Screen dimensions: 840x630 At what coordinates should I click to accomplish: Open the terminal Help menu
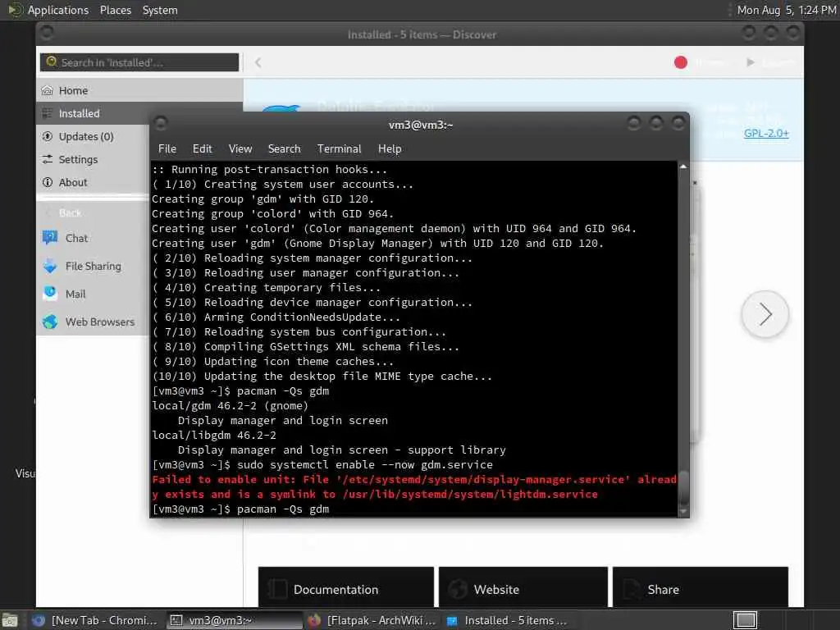coord(390,149)
